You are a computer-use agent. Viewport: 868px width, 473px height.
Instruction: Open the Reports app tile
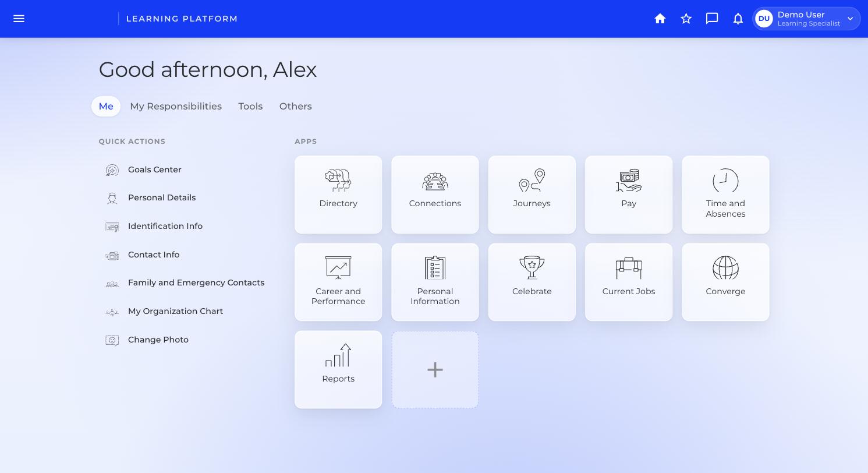point(338,370)
